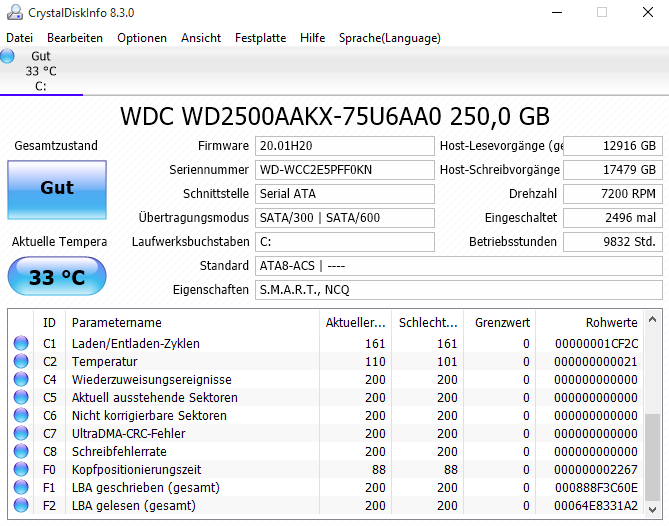
Task: Select the Wiederzuweisungsereignisse parameter name
Action: tap(151, 379)
